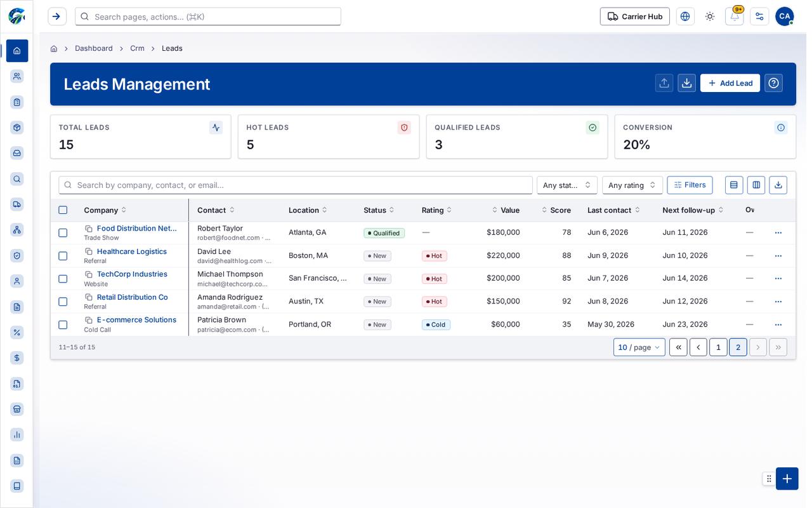812x508 pixels.
Task: Select pagination page 2
Action: tap(738, 347)
